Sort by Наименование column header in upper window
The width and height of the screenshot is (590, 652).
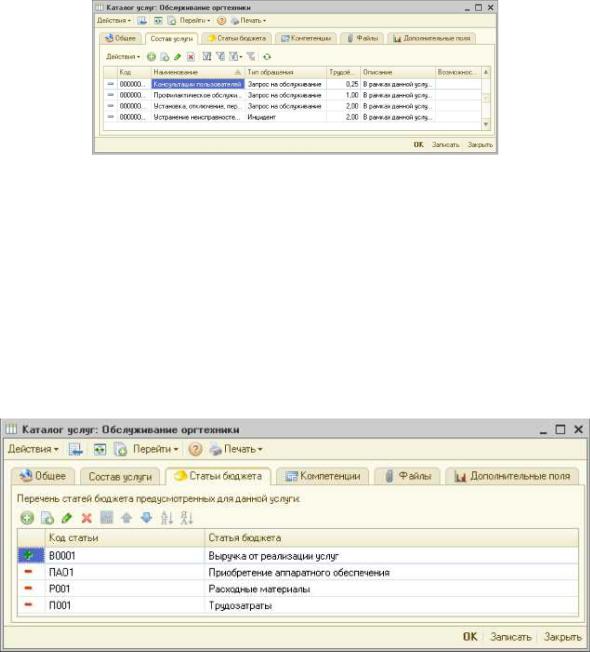pos(197,72)
